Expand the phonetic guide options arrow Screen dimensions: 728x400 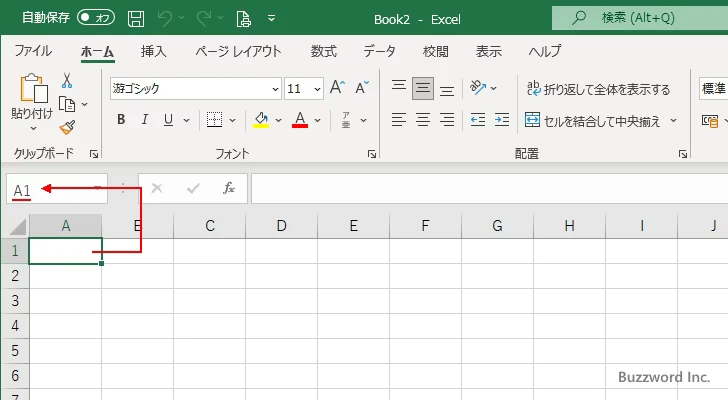coord(364,120)
